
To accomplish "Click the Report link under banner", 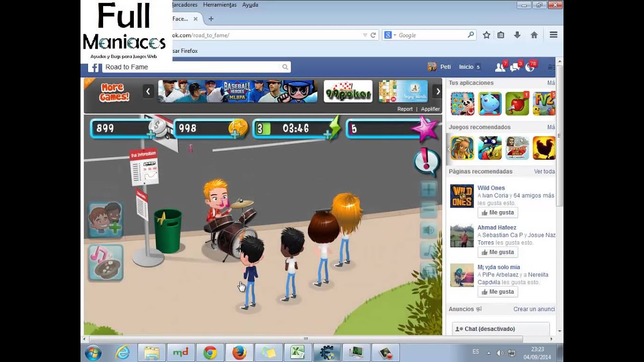I will click(405, 109).
